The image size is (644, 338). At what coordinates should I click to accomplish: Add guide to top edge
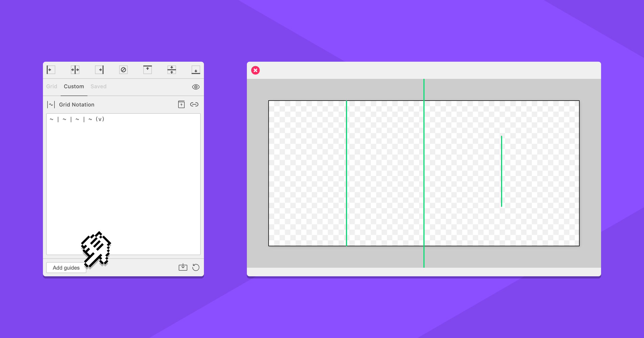148,70
